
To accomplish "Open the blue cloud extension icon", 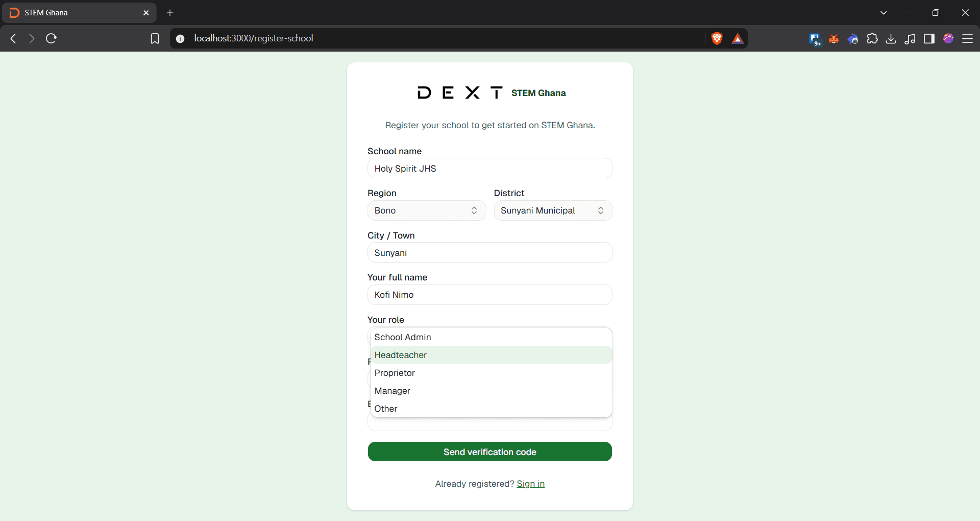I will 853,38.
